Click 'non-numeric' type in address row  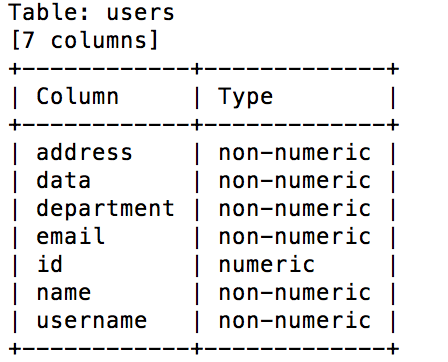click(295, 153)
